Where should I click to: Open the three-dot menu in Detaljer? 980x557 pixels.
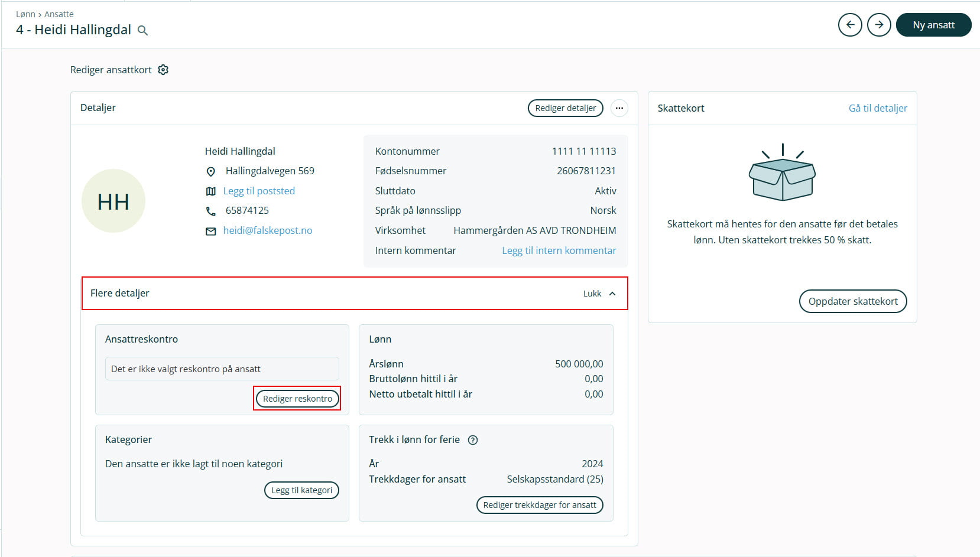[x=619, y=108]
